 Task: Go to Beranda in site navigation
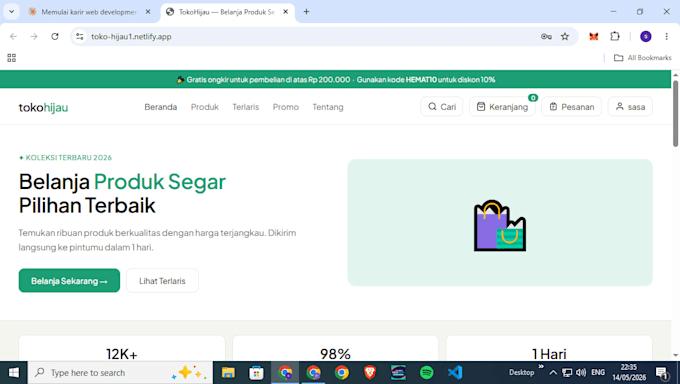tap(160, 107)
